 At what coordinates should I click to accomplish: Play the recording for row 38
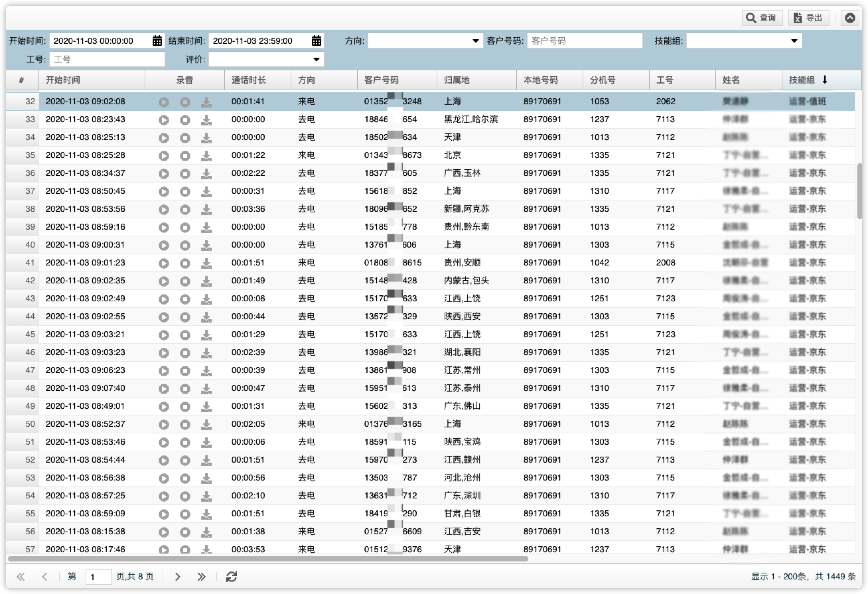pos(164,210)
